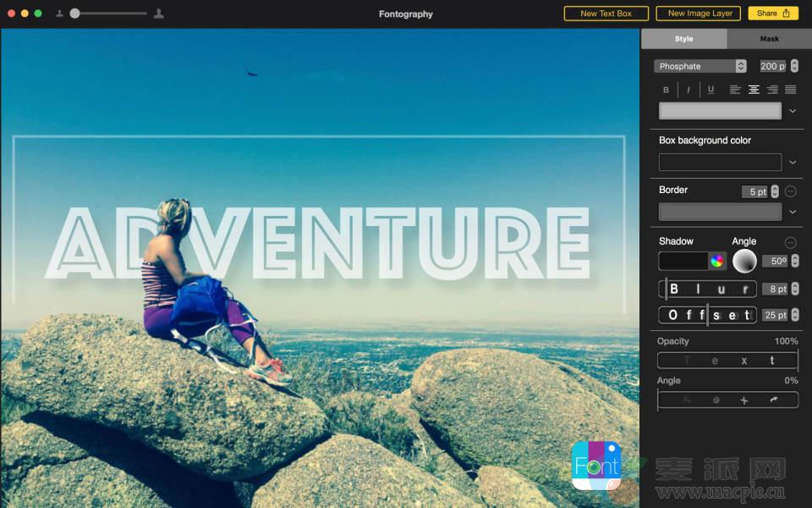The height and width of the screenshot is (508, 812).
Task: Click the New Text Box button
Action: pyautogui.click(x=606, y=14)
